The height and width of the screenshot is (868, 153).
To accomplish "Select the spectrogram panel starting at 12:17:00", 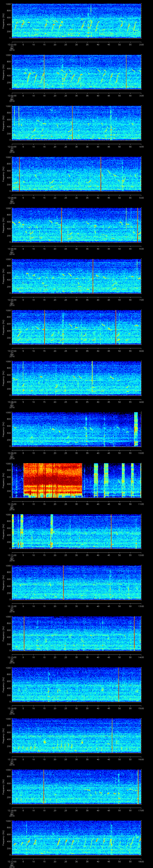I will (x=77, y=838).
